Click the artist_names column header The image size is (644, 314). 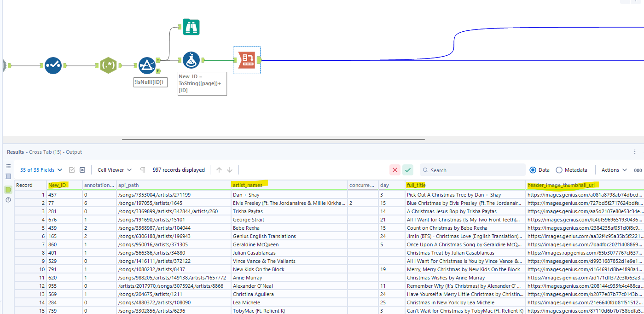(x=249, y=185)
